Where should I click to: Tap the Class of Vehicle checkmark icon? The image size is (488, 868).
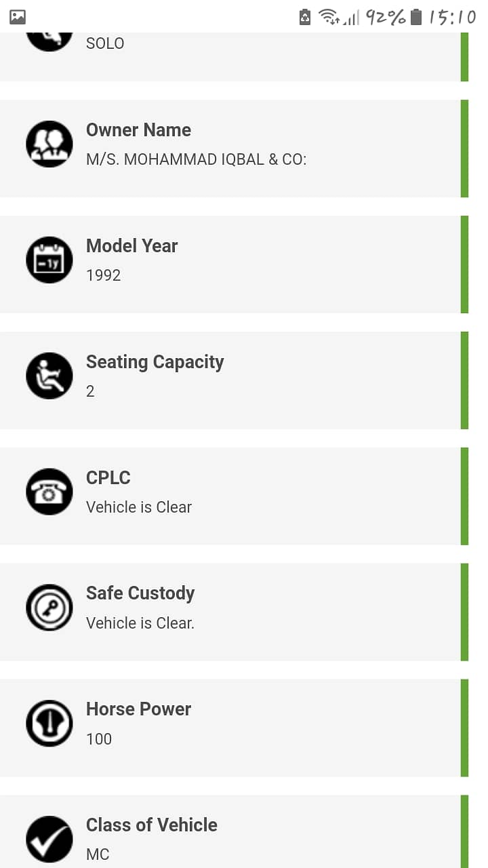pos(49,840)
